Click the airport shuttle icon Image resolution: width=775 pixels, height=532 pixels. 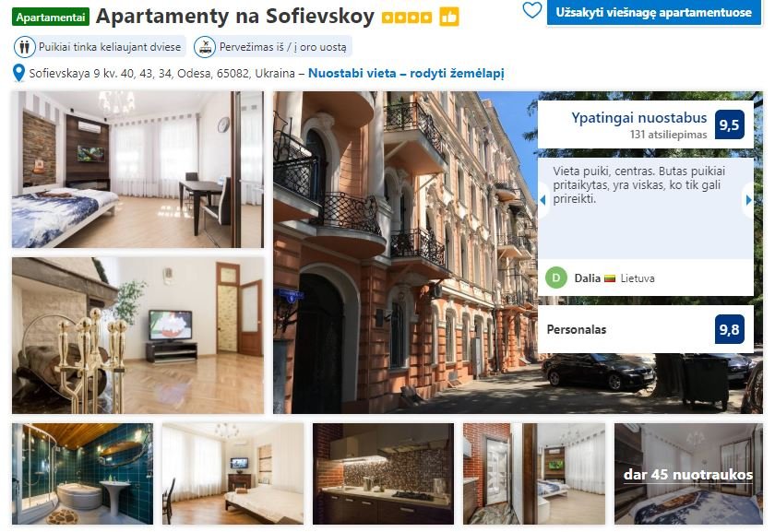[x=205, y=47]
